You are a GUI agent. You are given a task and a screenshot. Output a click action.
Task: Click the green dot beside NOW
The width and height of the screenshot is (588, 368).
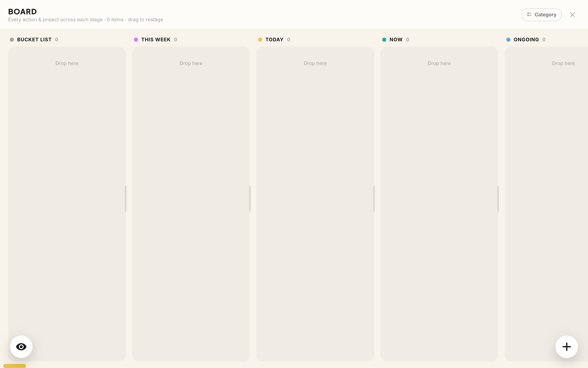click(x=384, y=40)
